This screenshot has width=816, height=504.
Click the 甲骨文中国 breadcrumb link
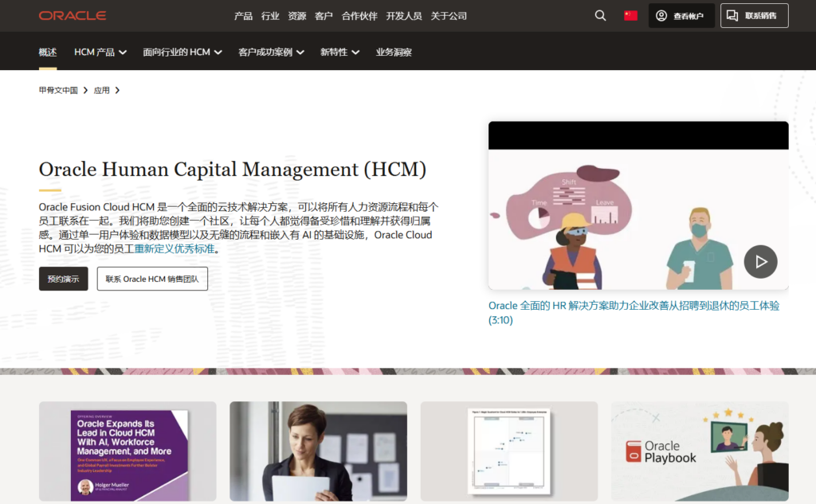pyautogui.click(x=58, y=91)
